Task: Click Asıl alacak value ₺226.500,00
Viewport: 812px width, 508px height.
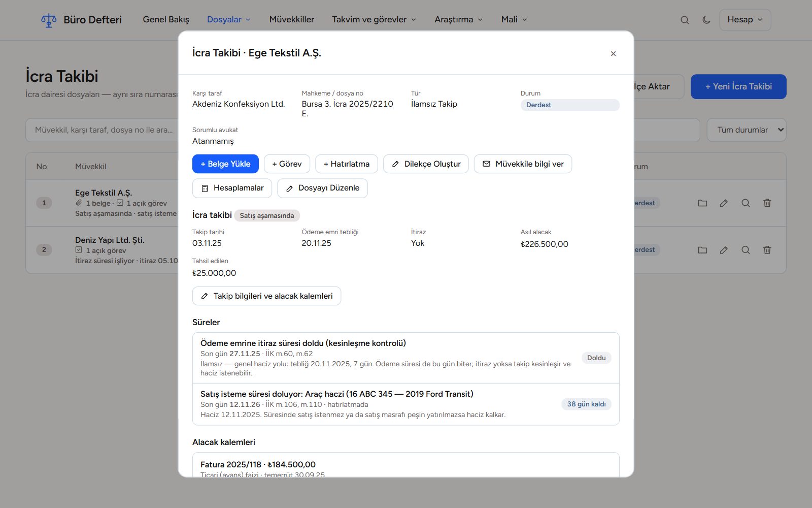Action: point(545,244)
